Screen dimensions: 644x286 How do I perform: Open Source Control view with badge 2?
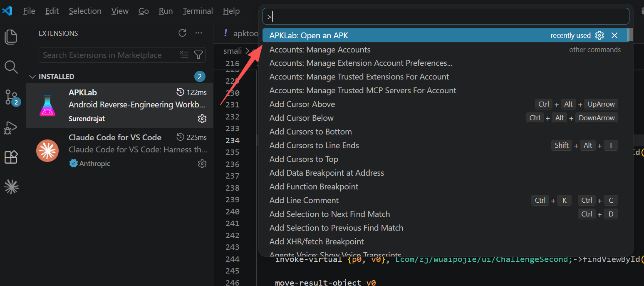[x=12, y=97]
